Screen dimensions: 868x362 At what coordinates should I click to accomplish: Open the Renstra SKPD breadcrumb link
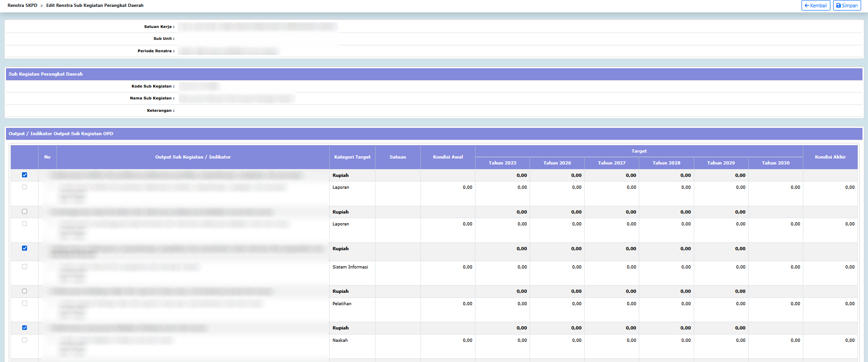(x=22, y=5)
